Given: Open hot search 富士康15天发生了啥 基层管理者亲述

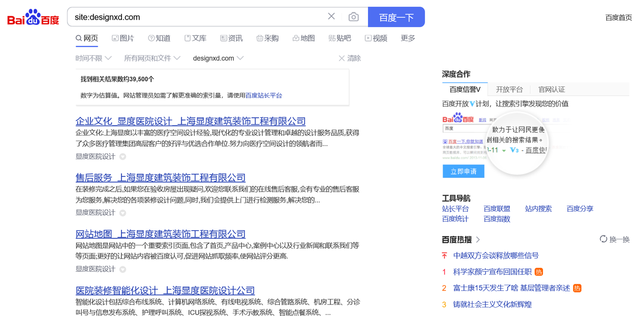Looking at the screenshot, I should pyautogui.click(x=511, y=288).
